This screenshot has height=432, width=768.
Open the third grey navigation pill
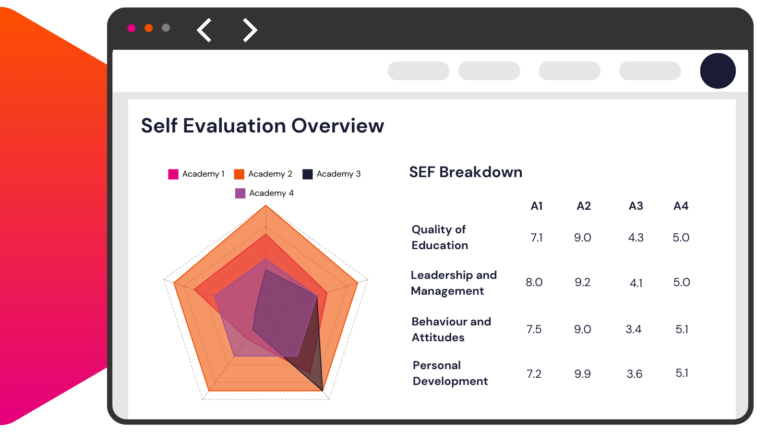pos(569,71)
